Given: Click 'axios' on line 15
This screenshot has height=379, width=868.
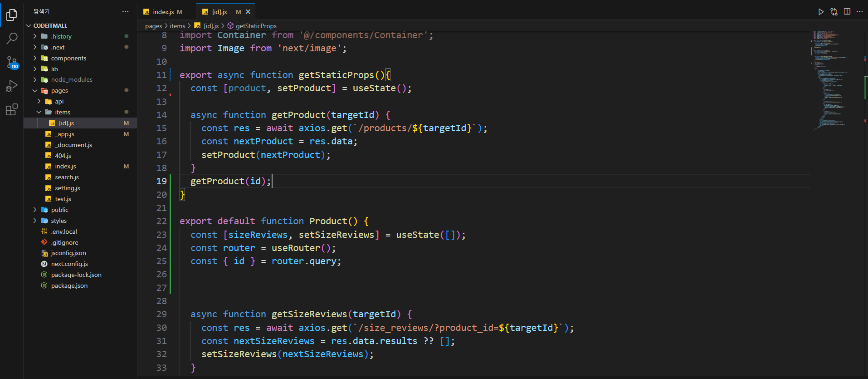Looking at the screenshot, I should (x=312, y=128).
